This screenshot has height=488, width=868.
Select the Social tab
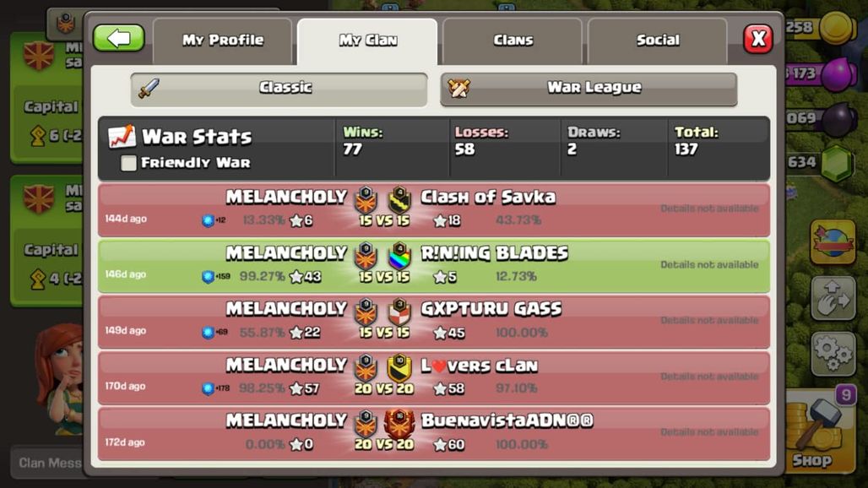657,41
